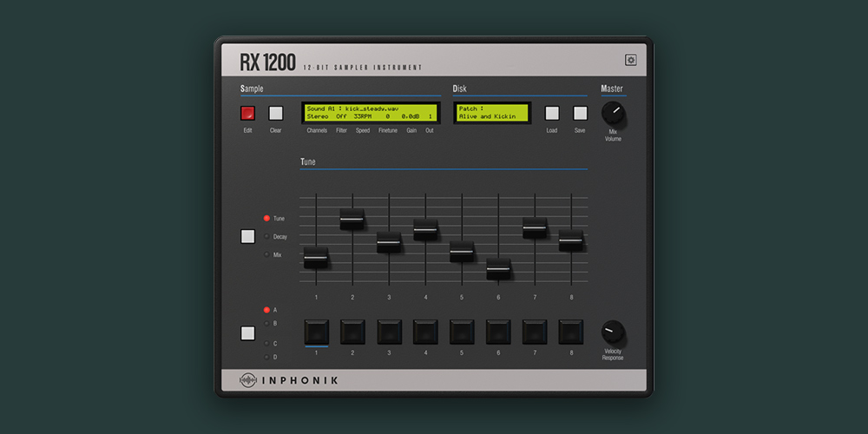Click the Mix Volume knob

613,113
